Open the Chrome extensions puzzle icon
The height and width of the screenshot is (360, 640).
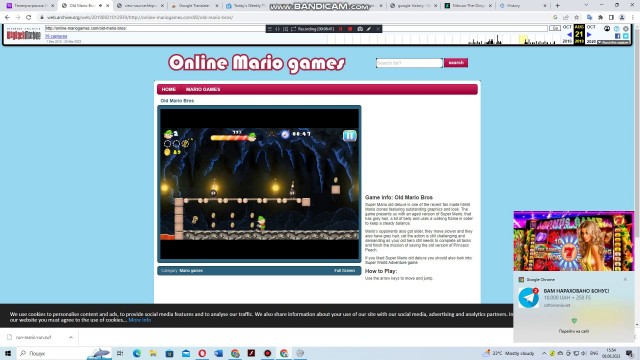600,18
